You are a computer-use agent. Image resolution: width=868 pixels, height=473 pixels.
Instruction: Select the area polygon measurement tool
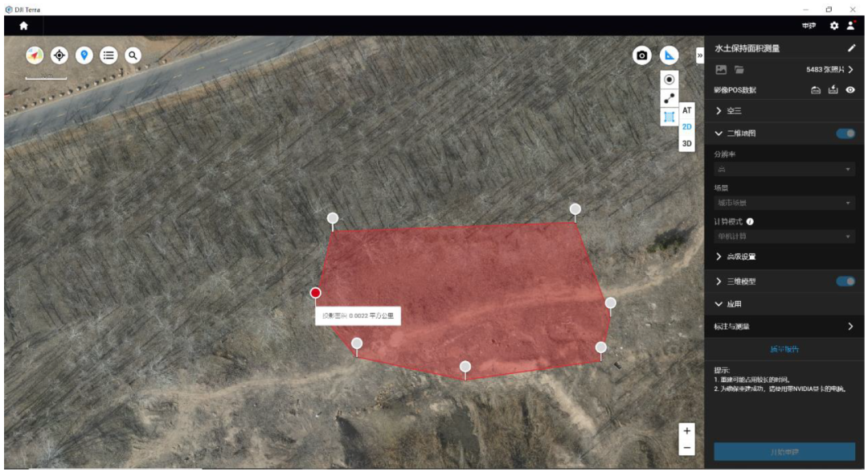(669, 117)
